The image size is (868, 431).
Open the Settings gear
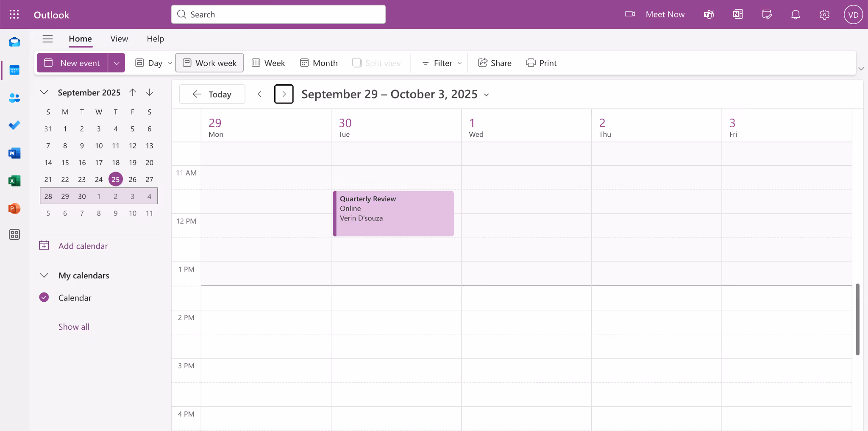[823, 14]
